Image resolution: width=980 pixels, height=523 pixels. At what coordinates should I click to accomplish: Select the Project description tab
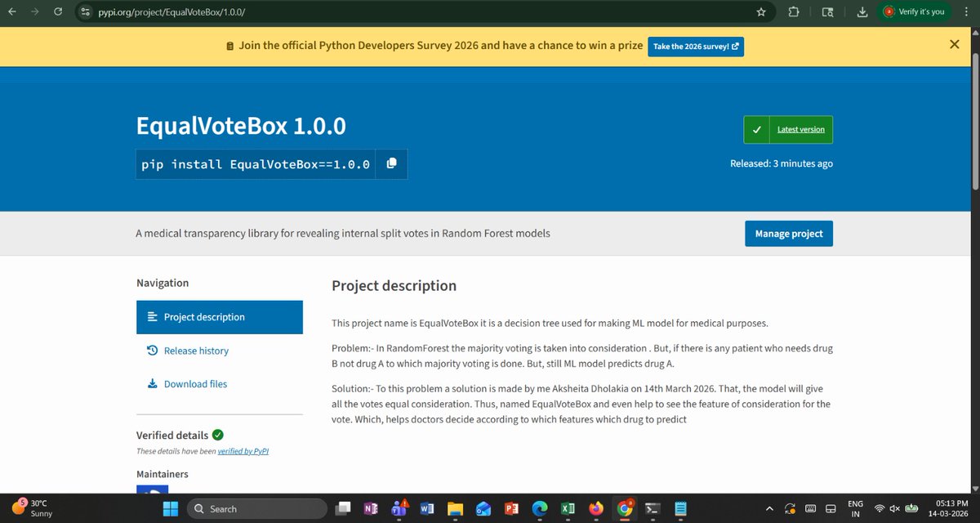220,317
